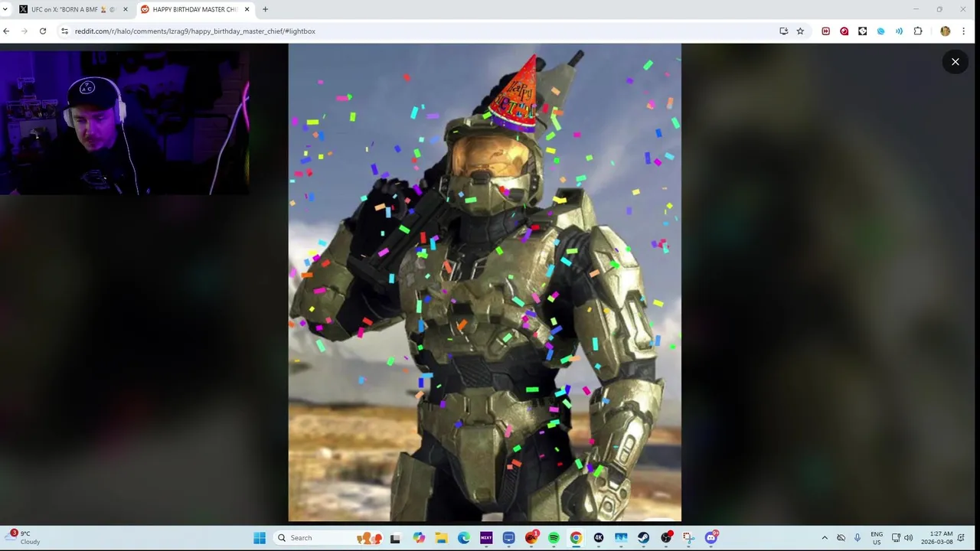Open the OneDrive cloud tray icon
Screen dimensions: 980x551
[x=841, y=537]
